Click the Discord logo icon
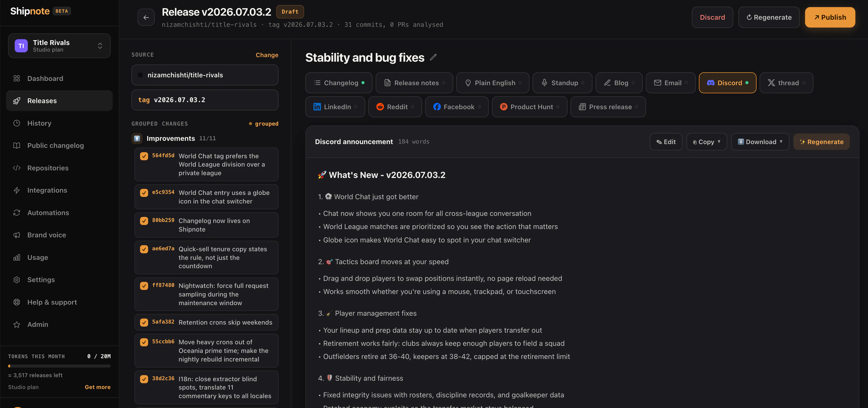The width and height of the screenshot is (868, 408). click(x=710, y=83)
